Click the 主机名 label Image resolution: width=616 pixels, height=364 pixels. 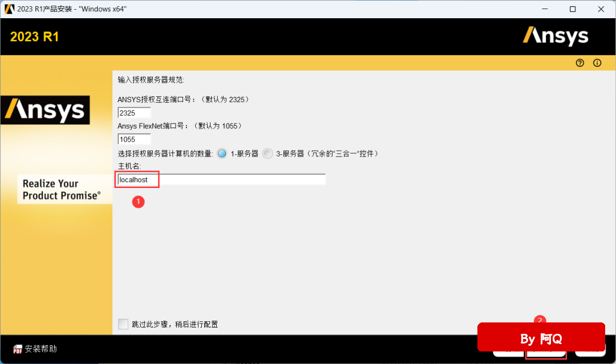[129, 166]
